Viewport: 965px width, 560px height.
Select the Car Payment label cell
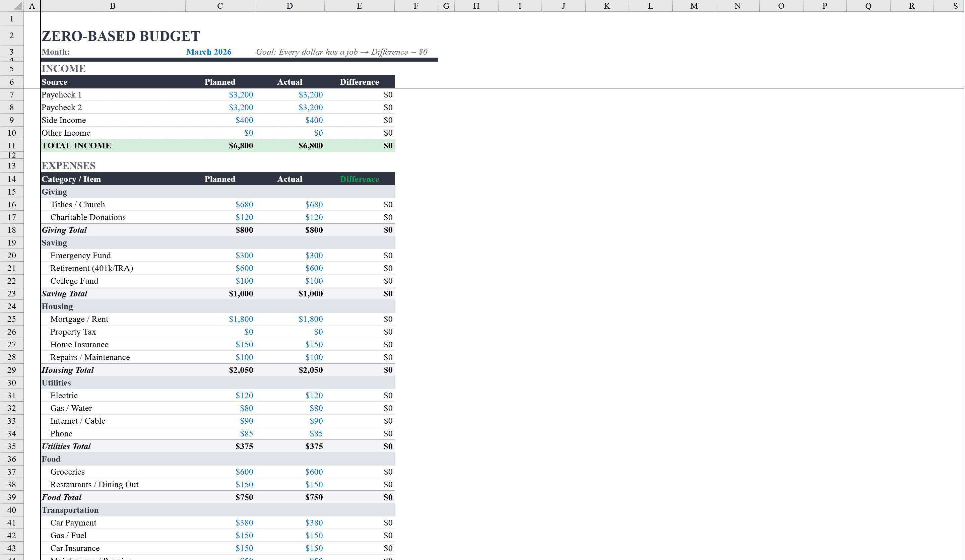(x=73, y=522)
